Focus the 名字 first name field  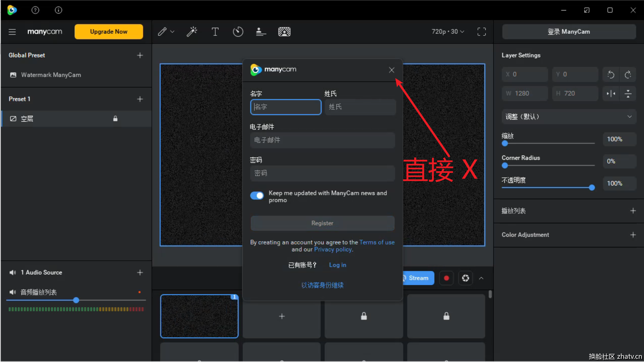click(x=286, y=107)
